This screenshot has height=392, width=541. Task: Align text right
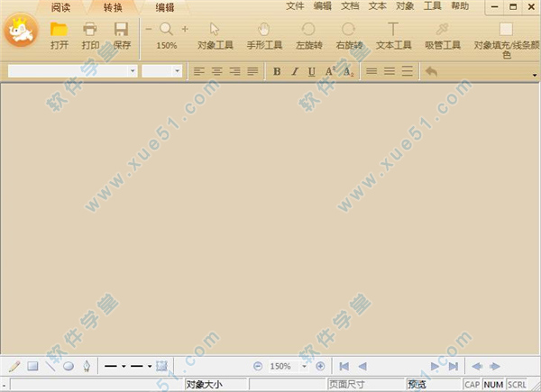pos(235,71)
